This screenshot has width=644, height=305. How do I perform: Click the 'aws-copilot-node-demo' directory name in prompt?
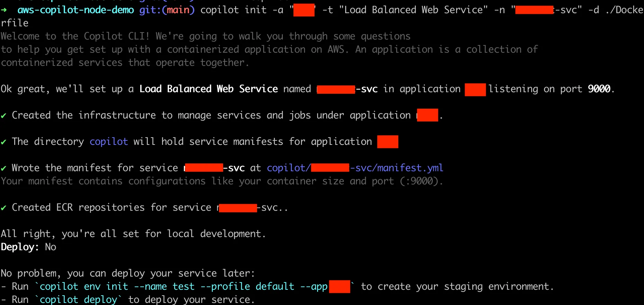(75, 10)
